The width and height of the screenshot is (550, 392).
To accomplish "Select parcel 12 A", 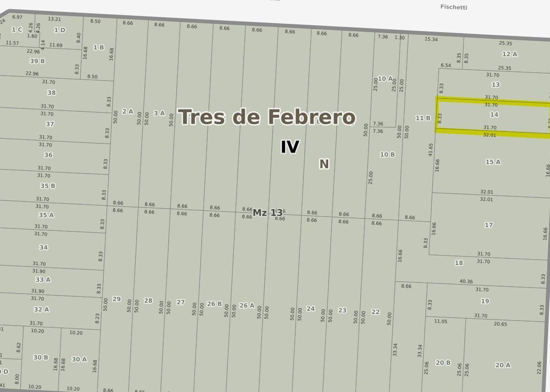I will 509,54.
